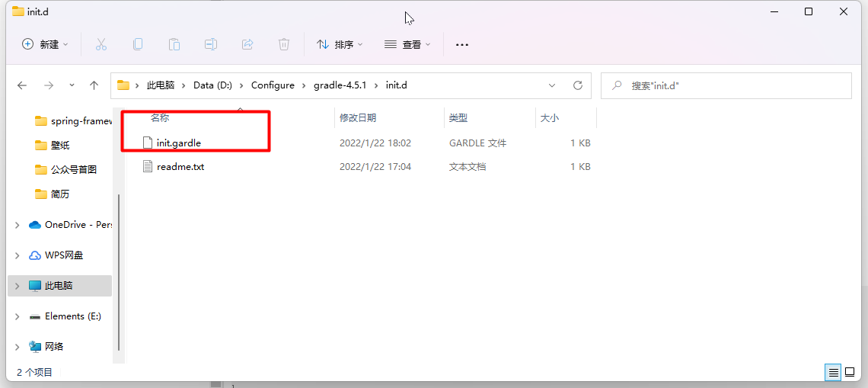Screen dimensions: 868x388
Task: Expand the WPS网盘 tree node
Action: click(x=18, y=255)
